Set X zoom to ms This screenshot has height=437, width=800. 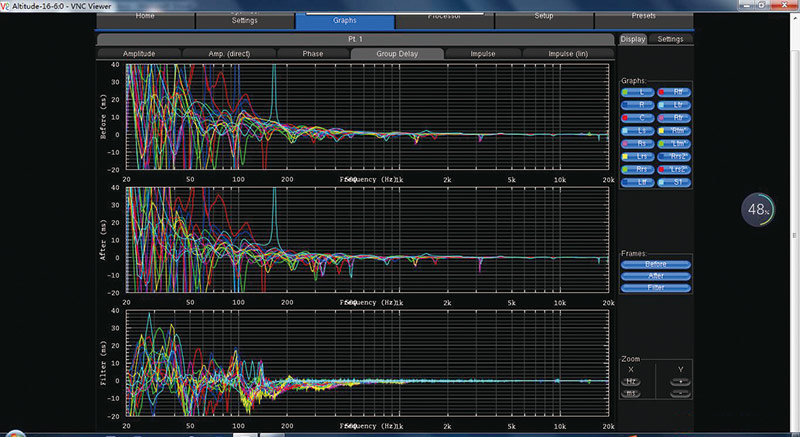(631, 394)
